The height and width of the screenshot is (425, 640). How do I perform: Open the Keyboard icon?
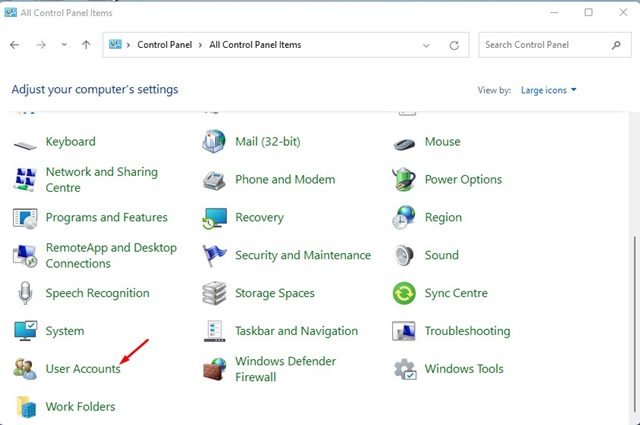point(25,145)
